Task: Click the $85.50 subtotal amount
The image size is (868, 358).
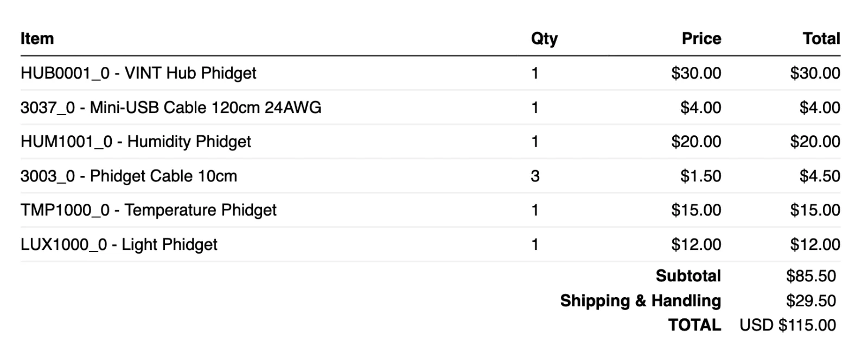Action: click(811, 276)
